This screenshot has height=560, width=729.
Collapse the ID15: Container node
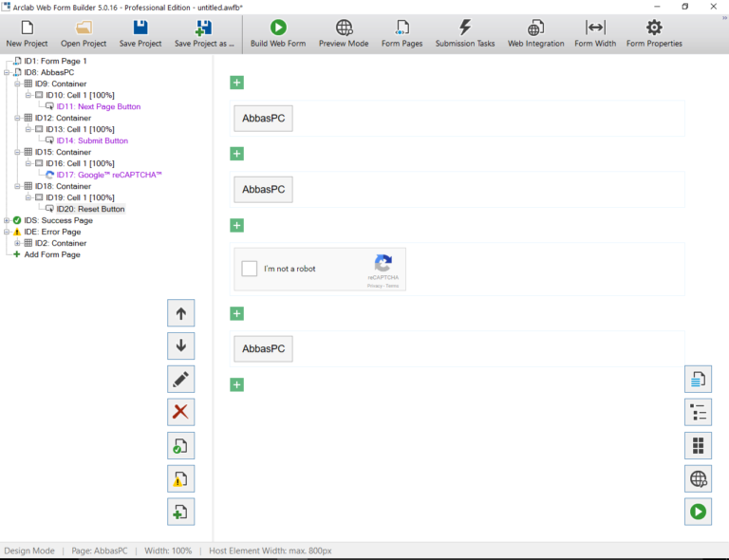point(17,152)
